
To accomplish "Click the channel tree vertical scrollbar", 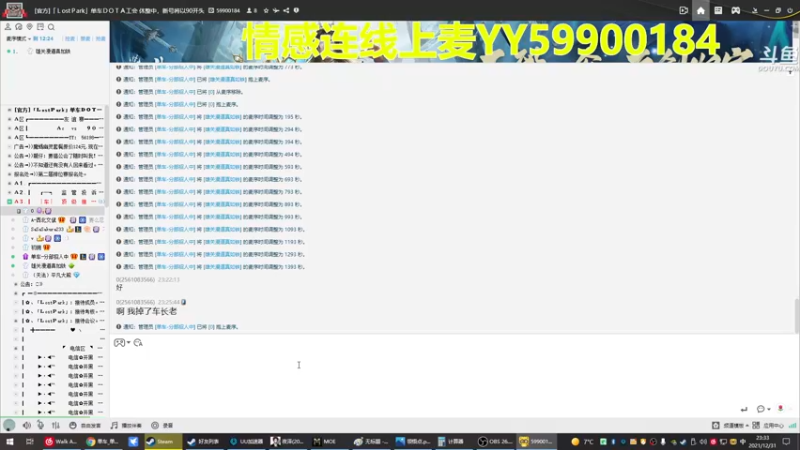I will (107, 158).
